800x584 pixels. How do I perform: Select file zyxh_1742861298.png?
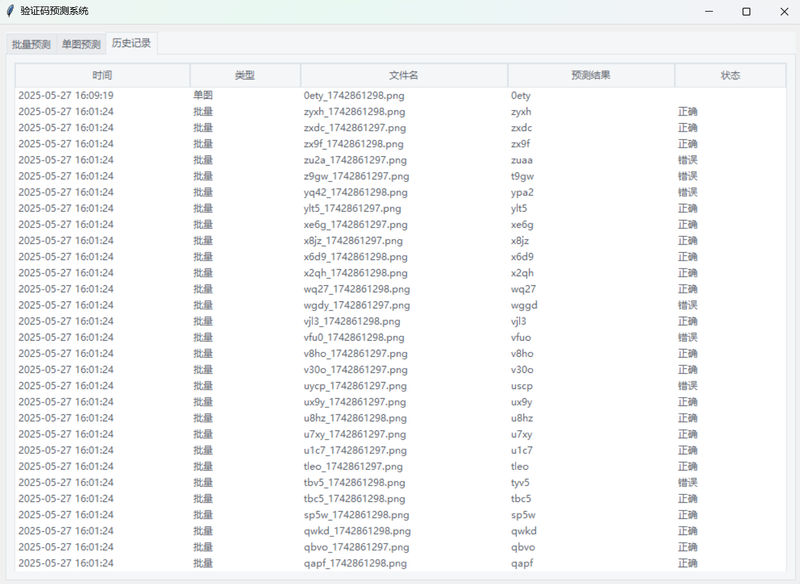pos(355,112)
